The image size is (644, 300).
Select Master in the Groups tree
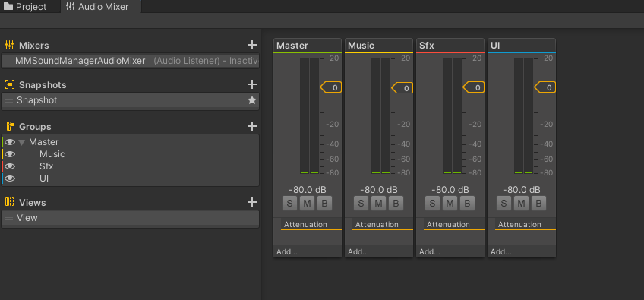coord(43,142)
